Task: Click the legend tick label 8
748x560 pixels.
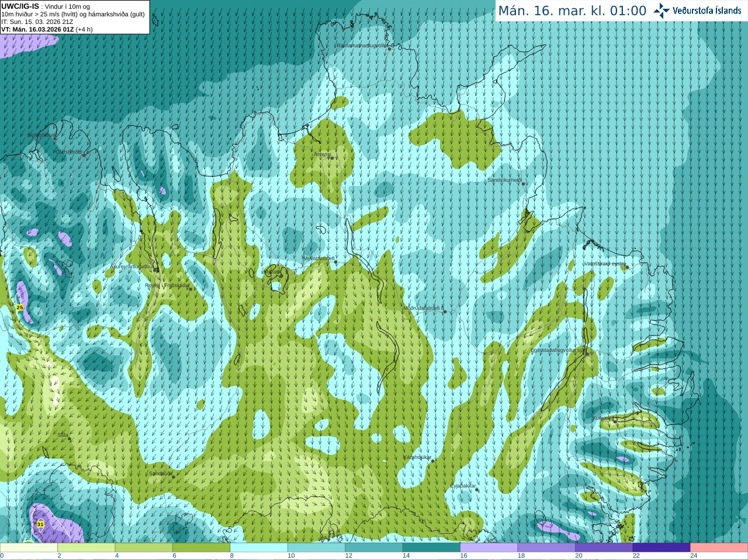Action: (232, 556)
